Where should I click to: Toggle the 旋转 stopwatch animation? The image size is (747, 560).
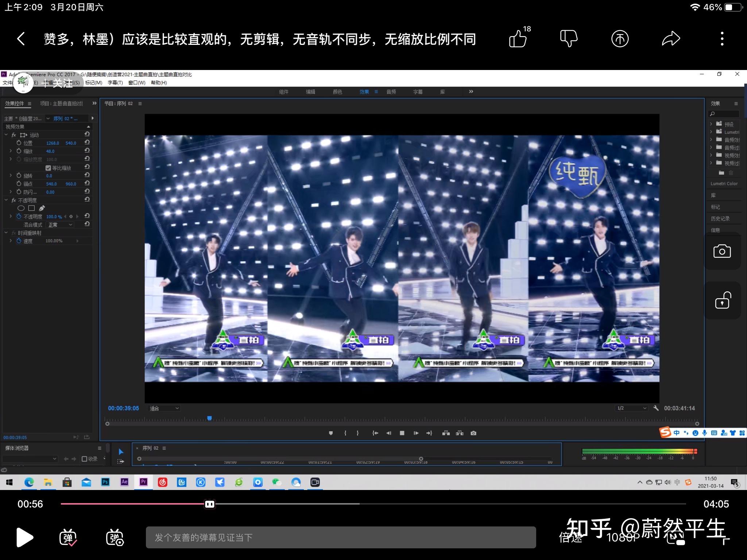[19, 175]
